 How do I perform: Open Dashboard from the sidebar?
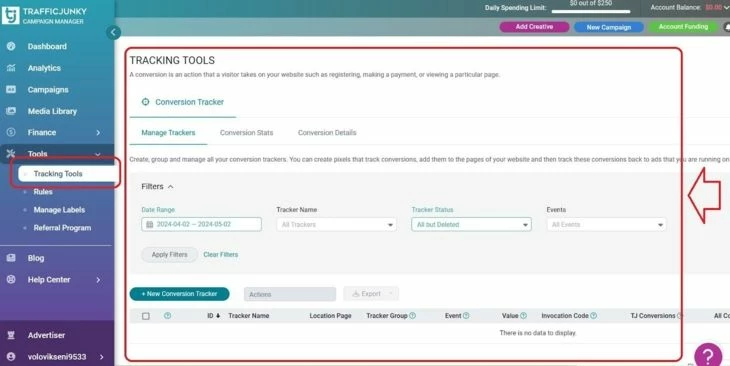(47, 47)
